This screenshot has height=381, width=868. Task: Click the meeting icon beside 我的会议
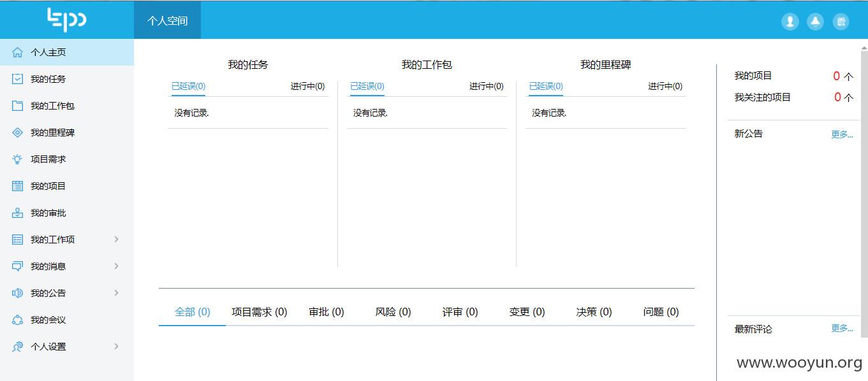[x=18, y=320]
